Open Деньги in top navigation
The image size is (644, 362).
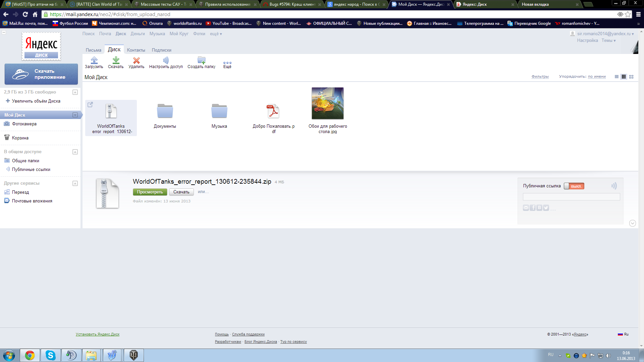[138, 34]
